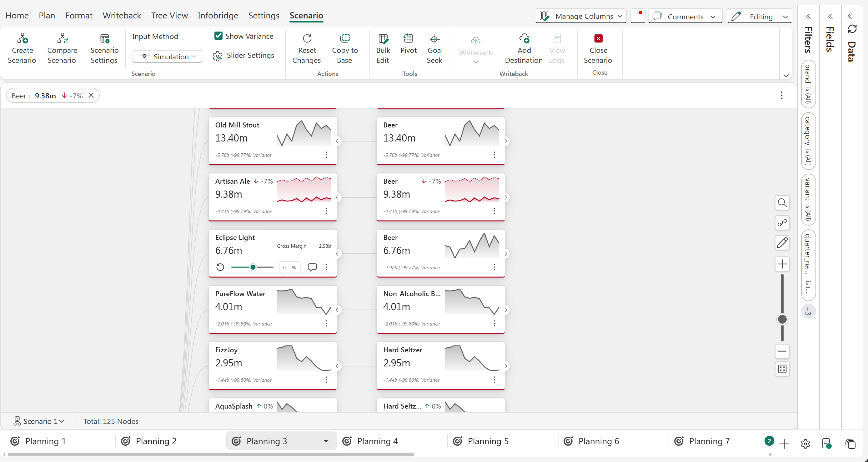The image size is (868, 462).
Task: Click the fit-to-screen icon below zoom
Action: tap(782, 369)
